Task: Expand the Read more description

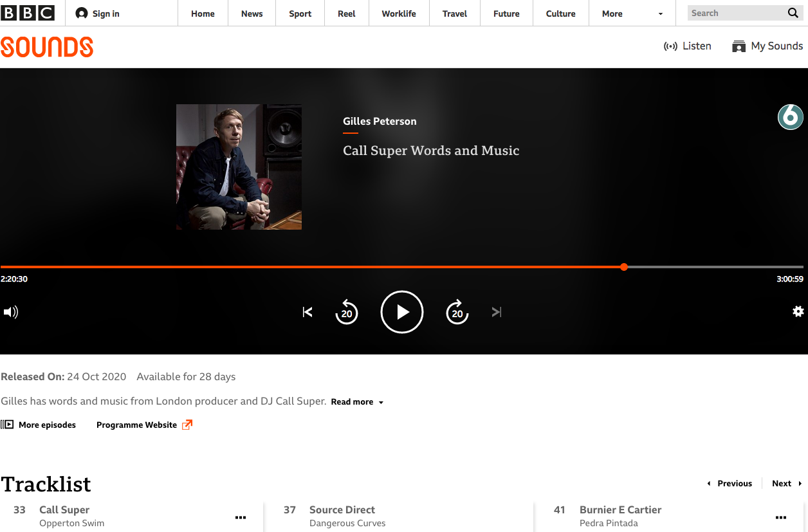Action: click(x=357, y=402)
